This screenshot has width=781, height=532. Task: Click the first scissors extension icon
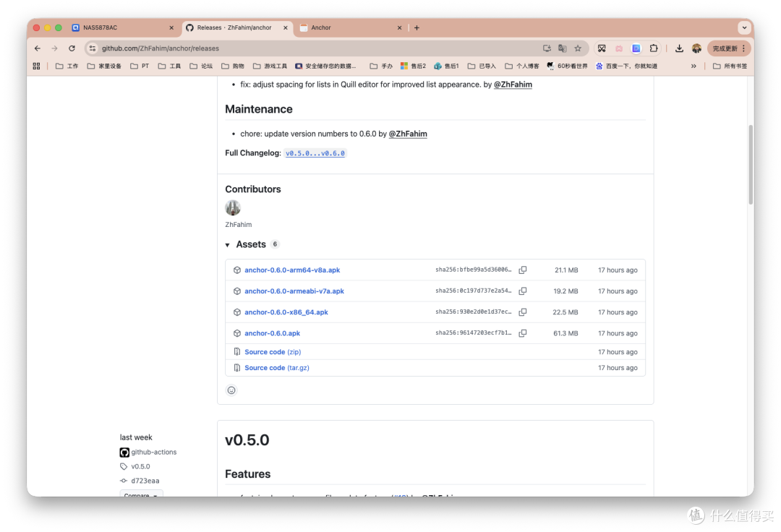pyautogui.click(x=602, y=48)
